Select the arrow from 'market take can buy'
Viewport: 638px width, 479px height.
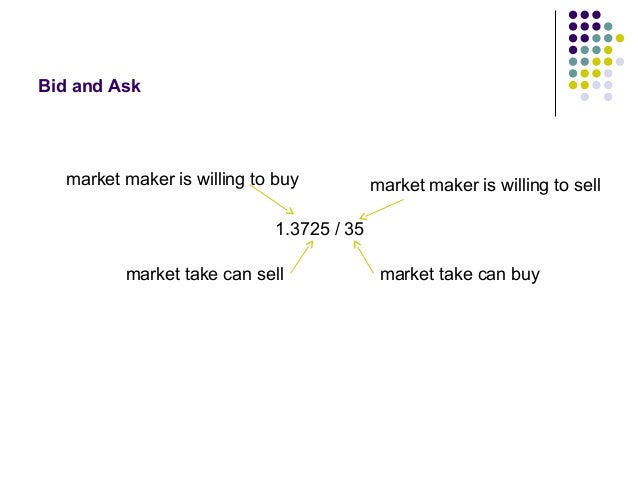point(363,257)
